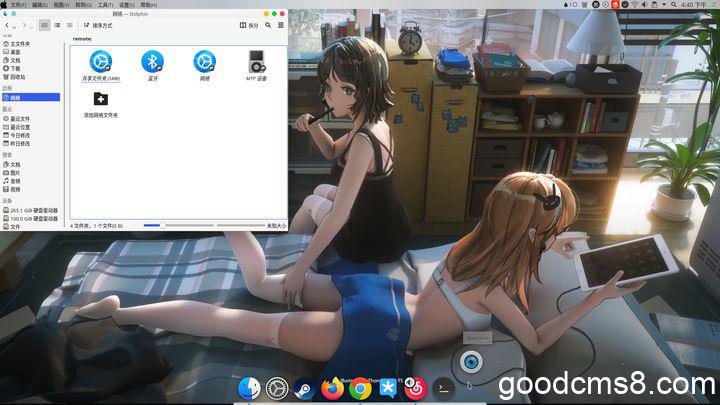The width and height of the screenshot is (720, 405).
Task: Open the 100.0 GiB 硬盘驱动器 device
Action: [31, 219]
